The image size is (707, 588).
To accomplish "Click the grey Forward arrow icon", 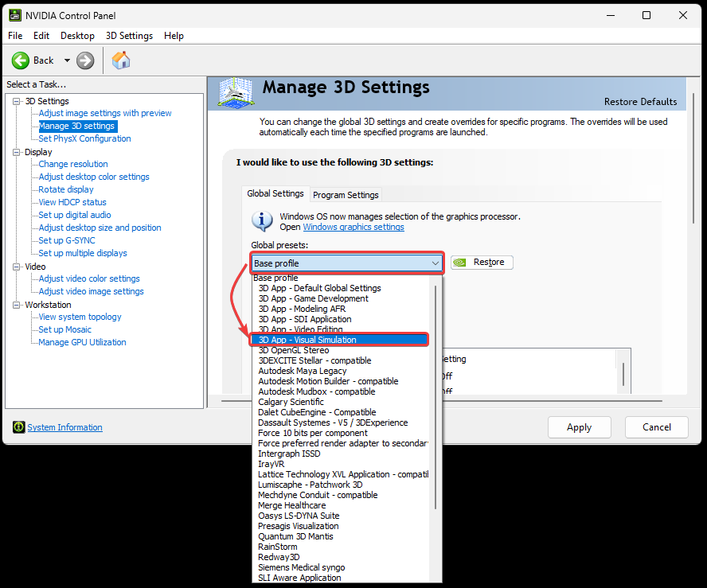I will [x=85, y=60].
